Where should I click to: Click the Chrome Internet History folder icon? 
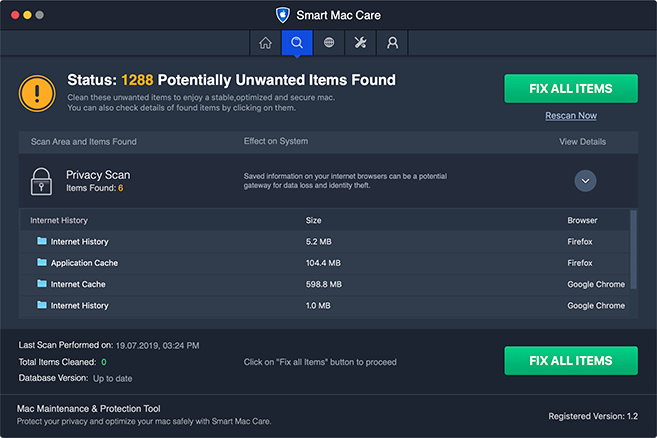(42, 305)
